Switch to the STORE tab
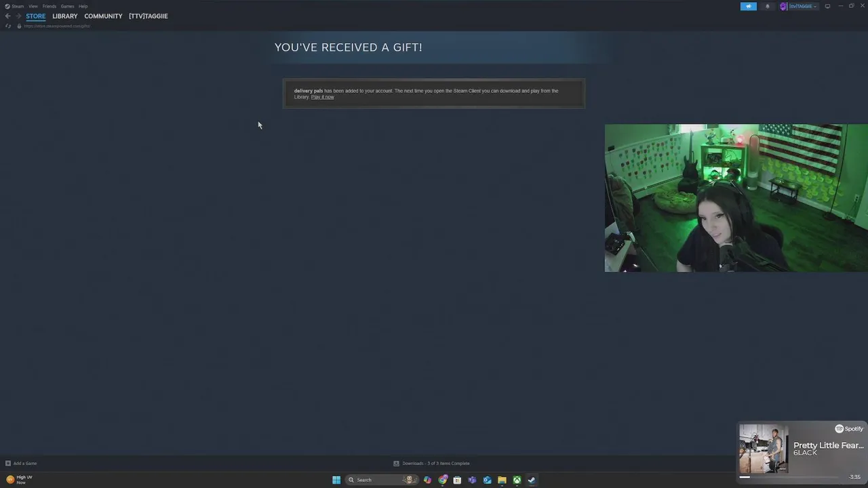Image resolution: width=868 pixels, height=488 pixels. point(36,16)
